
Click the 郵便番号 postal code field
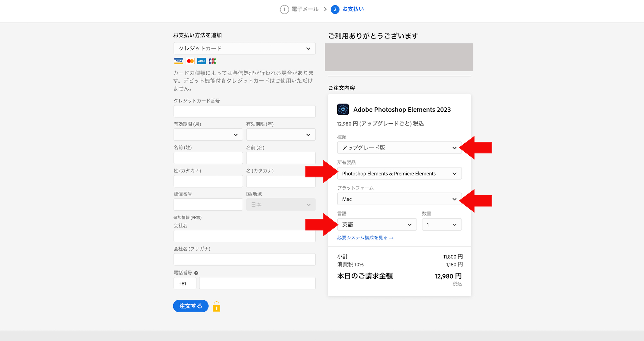point(208,205)
